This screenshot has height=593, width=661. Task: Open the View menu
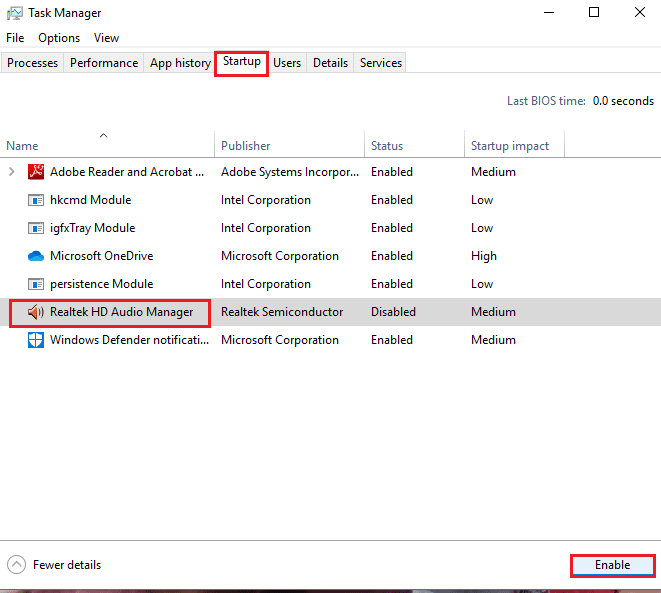click(106, 38)
